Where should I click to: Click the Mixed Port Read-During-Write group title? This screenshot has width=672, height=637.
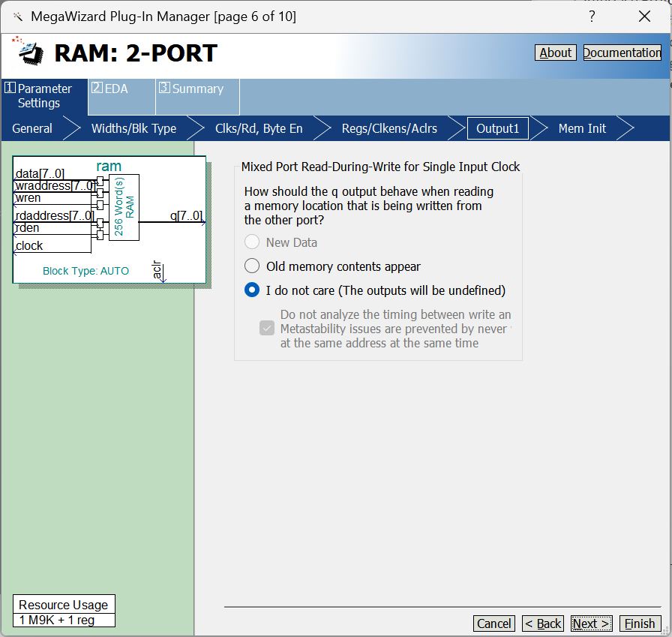[380, 167]
